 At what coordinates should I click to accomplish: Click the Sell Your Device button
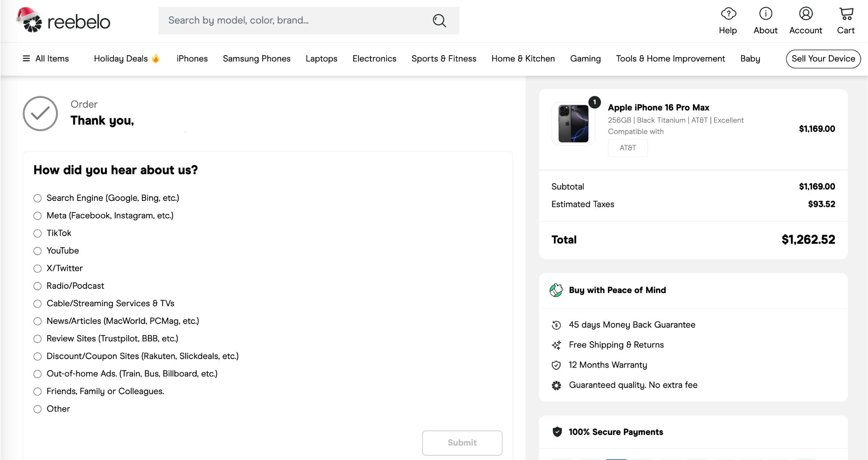[823, 59]
